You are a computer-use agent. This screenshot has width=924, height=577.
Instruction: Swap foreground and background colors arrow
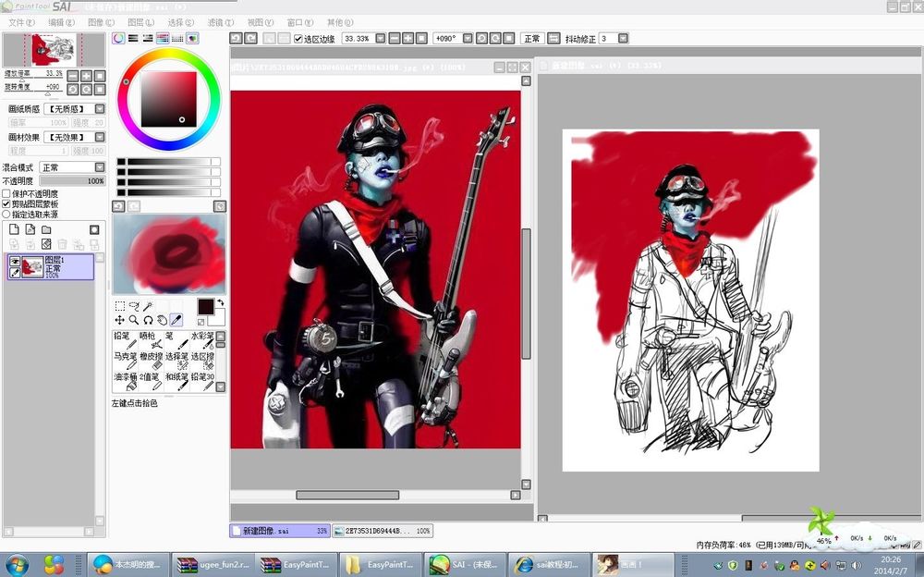221,302
